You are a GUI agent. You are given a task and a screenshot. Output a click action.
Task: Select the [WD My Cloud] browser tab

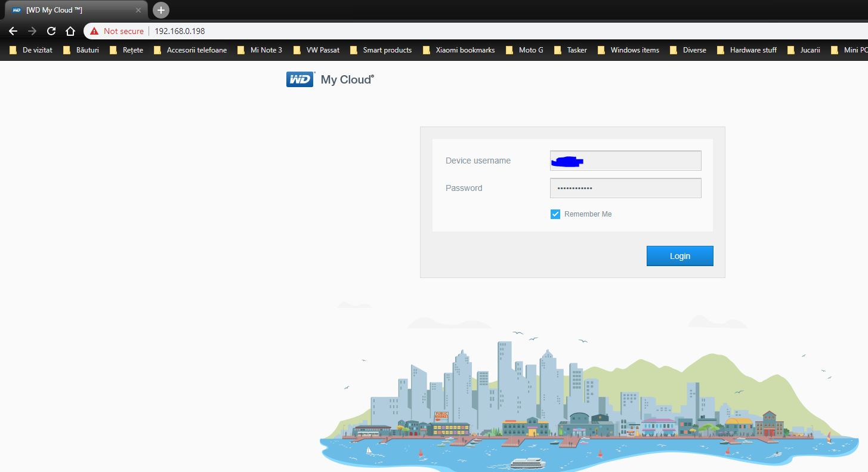point(76,10)
